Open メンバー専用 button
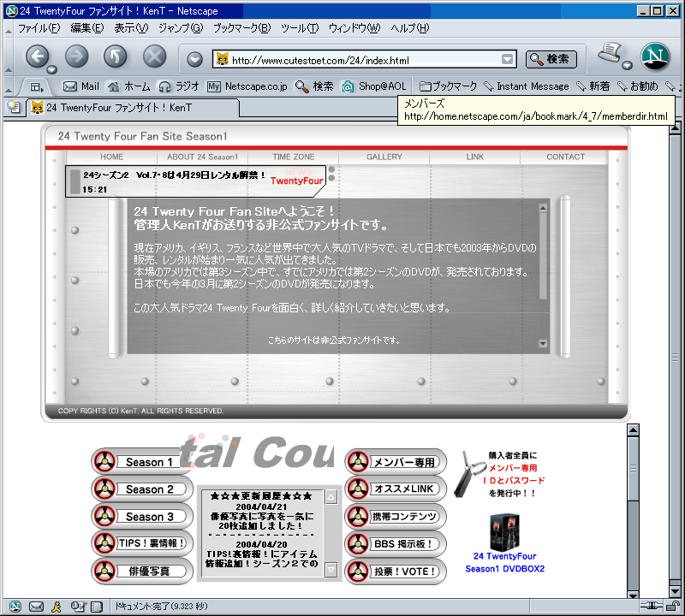This screenshot has height=616, width=685. click(396, 462)
